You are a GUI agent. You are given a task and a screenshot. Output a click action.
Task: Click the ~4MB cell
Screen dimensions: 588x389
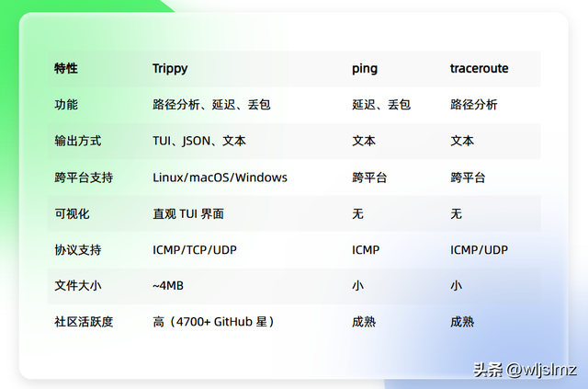(168, 286)
